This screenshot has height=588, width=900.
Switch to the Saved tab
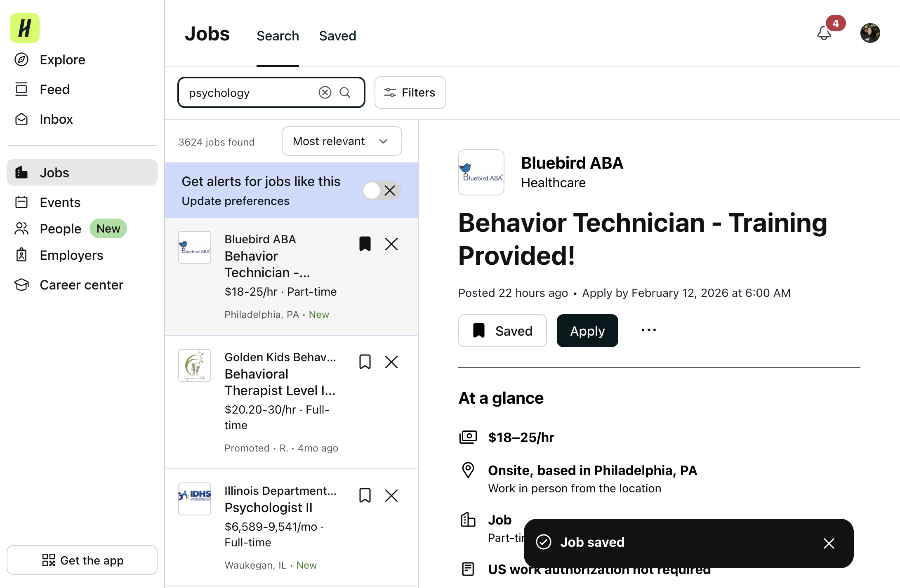coord(337,36)
